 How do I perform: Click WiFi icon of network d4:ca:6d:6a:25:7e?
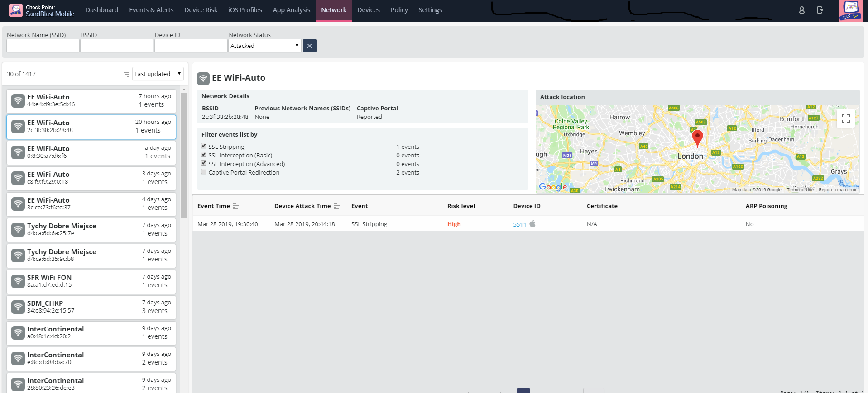pos(18,229)
